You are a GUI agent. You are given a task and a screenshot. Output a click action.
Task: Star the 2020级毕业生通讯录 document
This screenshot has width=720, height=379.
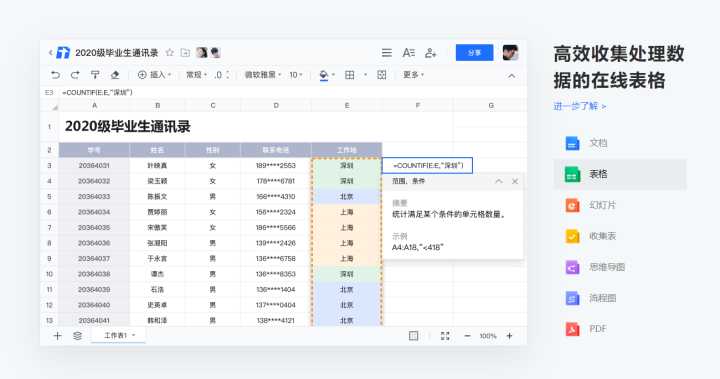click(x=169, y=52)
